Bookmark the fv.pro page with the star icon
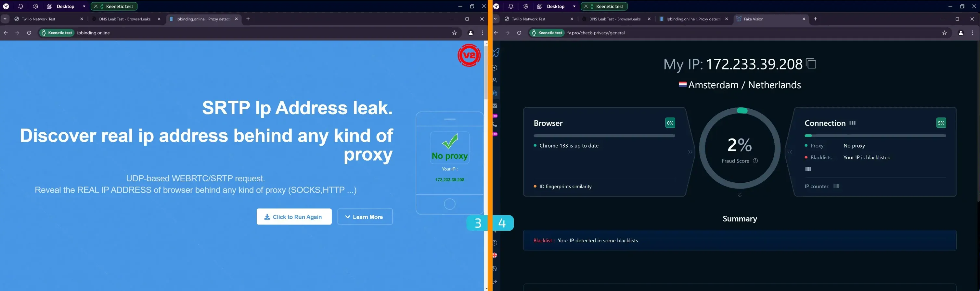The width and height of the screenshot is (980, 291). (944, 33)
